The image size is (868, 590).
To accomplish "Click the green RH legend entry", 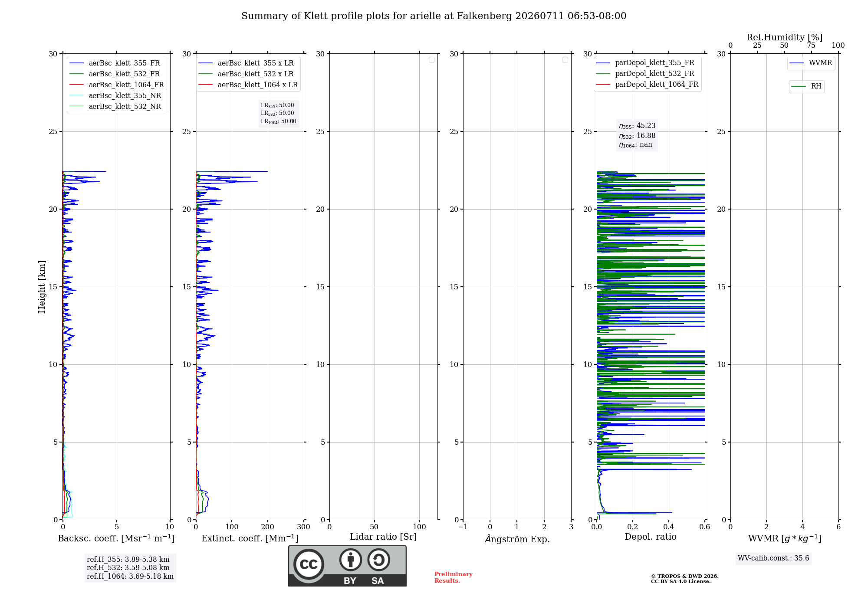I will coord(806,86).
